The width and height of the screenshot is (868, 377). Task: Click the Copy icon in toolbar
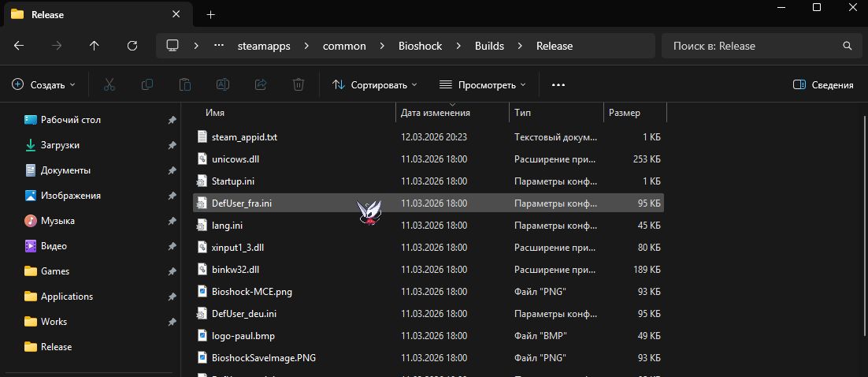tap(147, 85)
